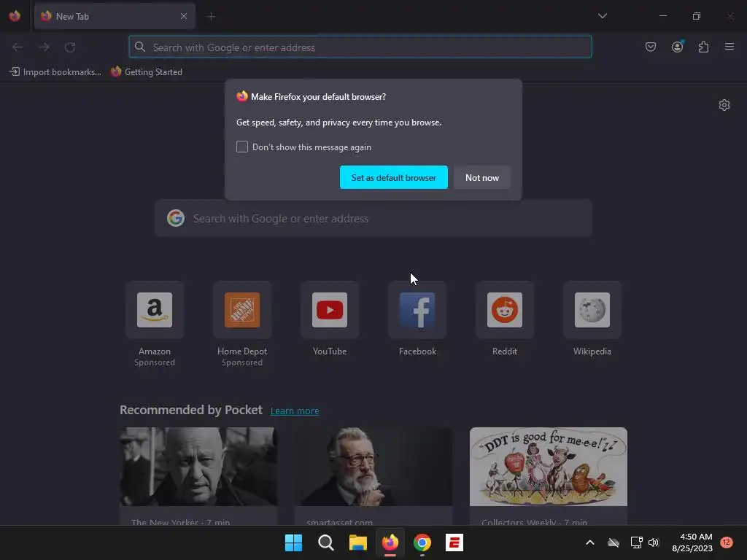Reload the current page
The height and width of the screenshot is (560, 747).
70,47
